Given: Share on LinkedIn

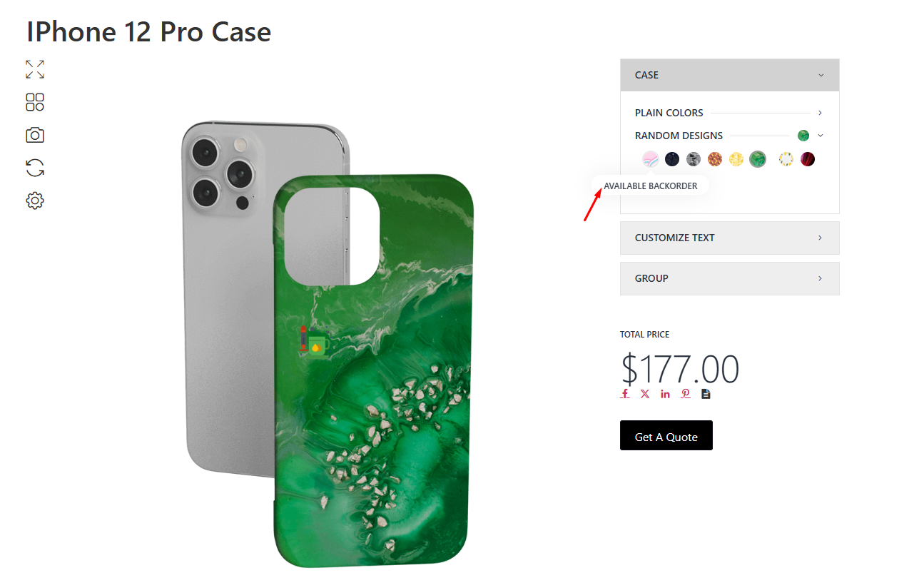Looking at the screenshot, I should point(665,394).
